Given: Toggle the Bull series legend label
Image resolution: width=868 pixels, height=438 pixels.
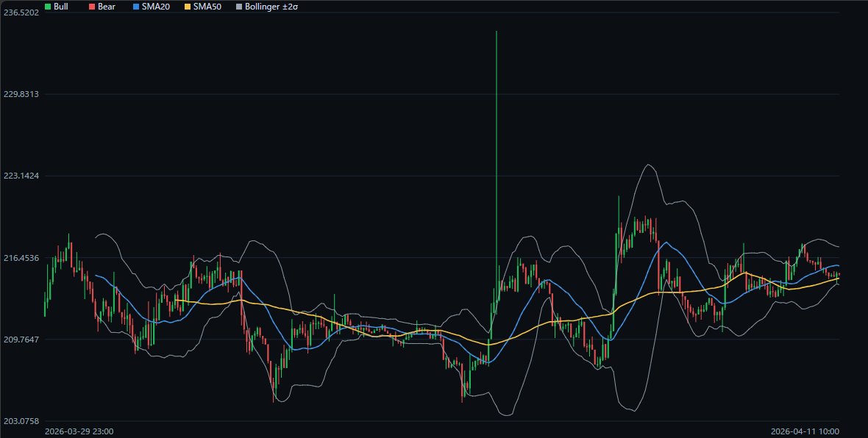Looking at the screenshot, I should click(61, 6).
